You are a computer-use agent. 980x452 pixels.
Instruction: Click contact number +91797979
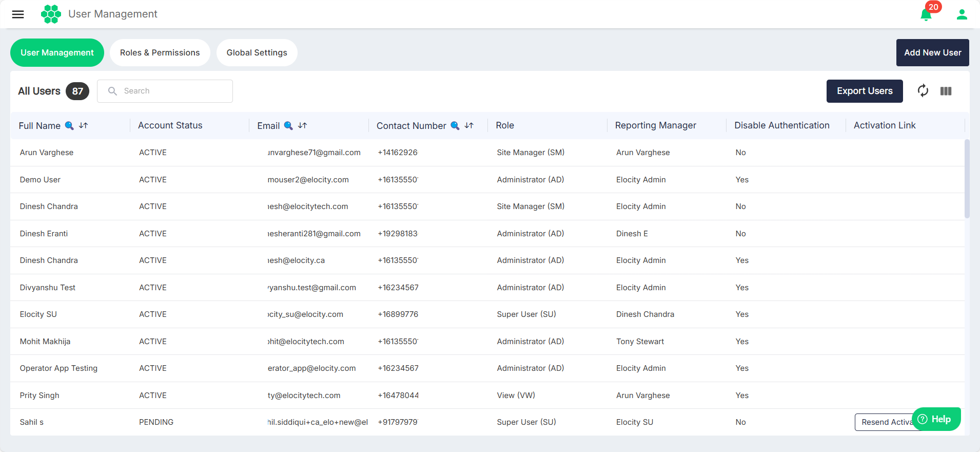click(x=398, y=422)
